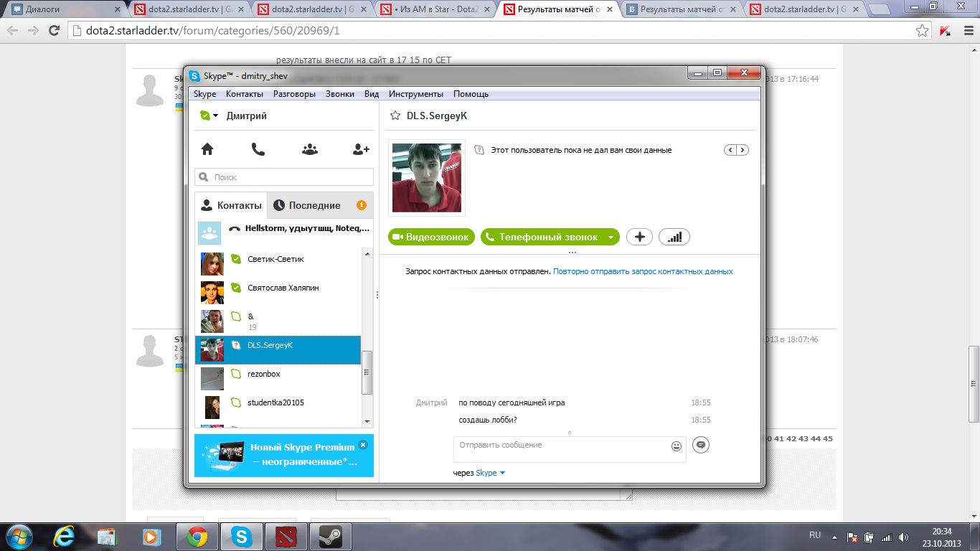Select the Святослав Халяпин contact

278,293
